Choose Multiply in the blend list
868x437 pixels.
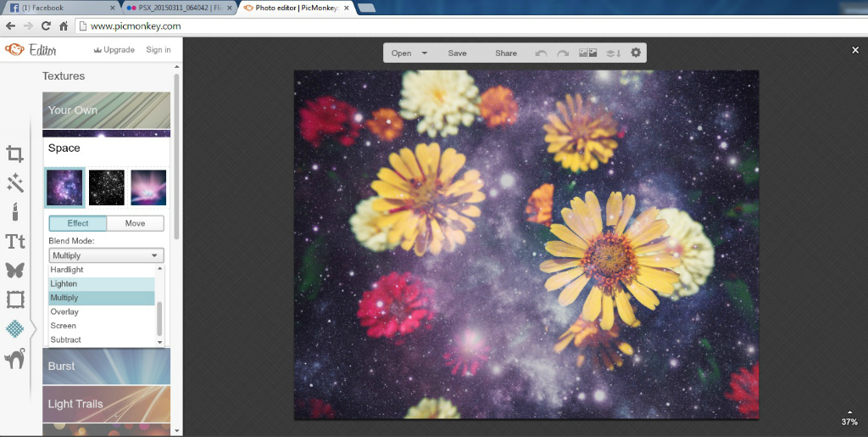click(x=102, y=298)
